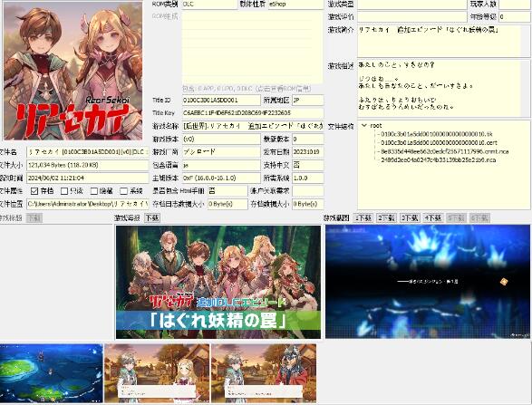The height and width of the screenshot is (405, 532).
Task: Click the empty game type field
Action: coord(411,4)
